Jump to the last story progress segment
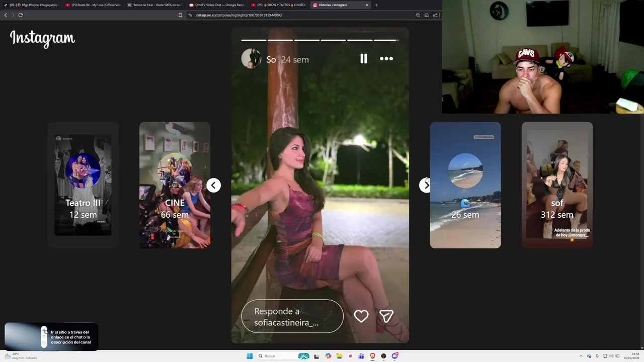 pyautogui.click(x=386, y=40)
